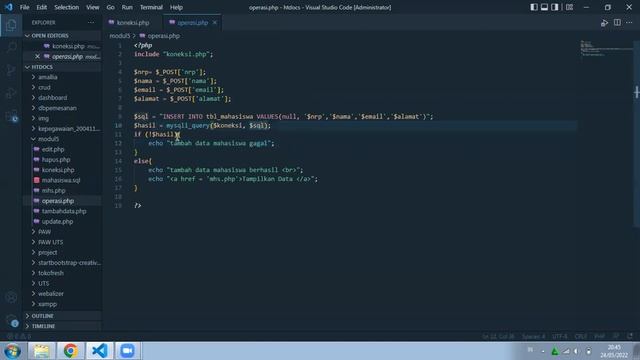This screenshot has height=360, width=640.
Task: Toggle Secondary Side Bar layout icon
Action: pos(555,7)
